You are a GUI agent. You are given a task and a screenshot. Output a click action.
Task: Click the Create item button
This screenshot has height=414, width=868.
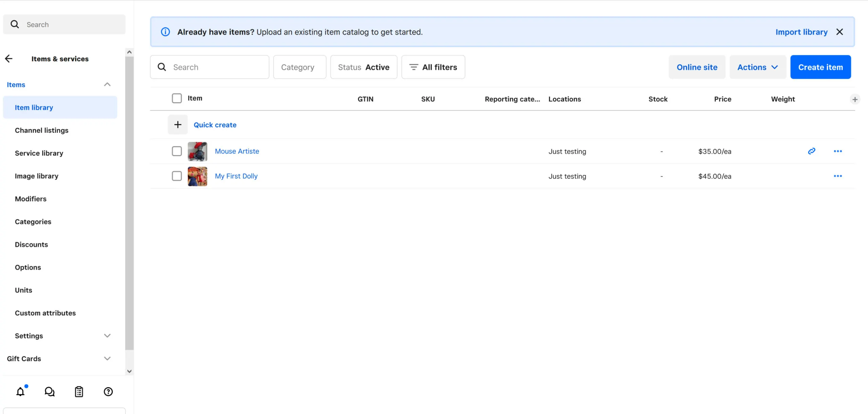[x=820, y=67]
